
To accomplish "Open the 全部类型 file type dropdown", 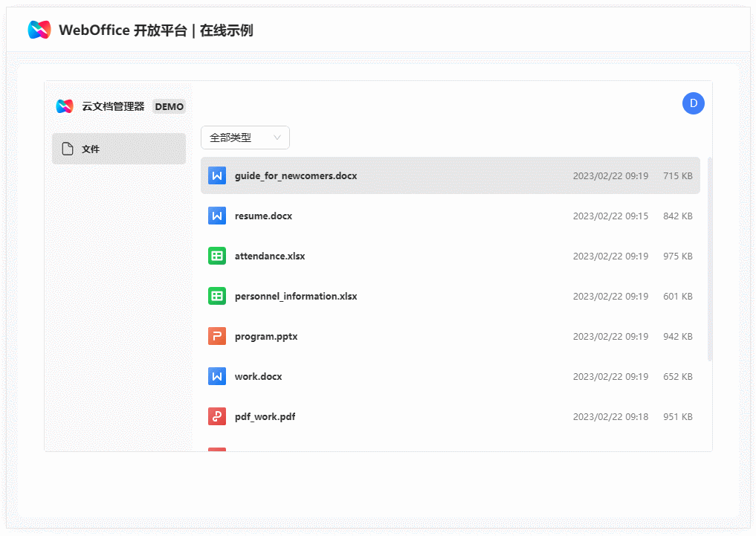I will pos(245,138).
